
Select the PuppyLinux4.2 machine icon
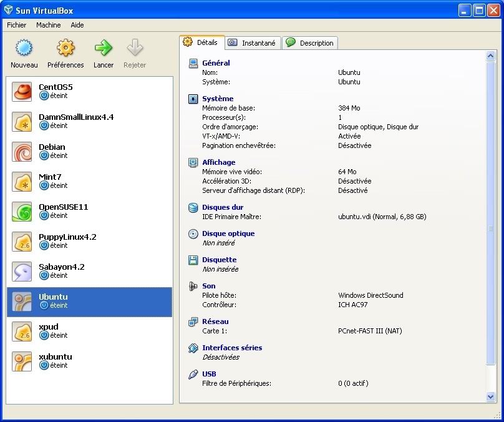point(22,241)
